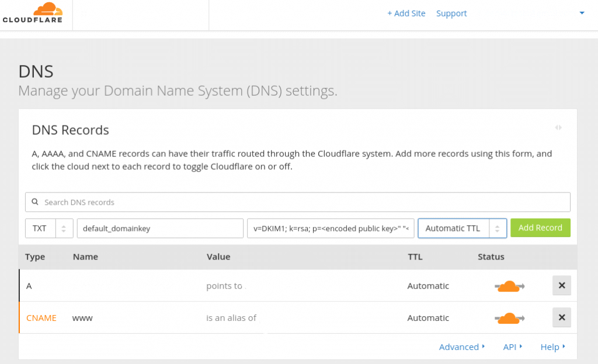Click Automatic TTL of the CNAME record
This screenshot has width=598, height=364.
428,318
